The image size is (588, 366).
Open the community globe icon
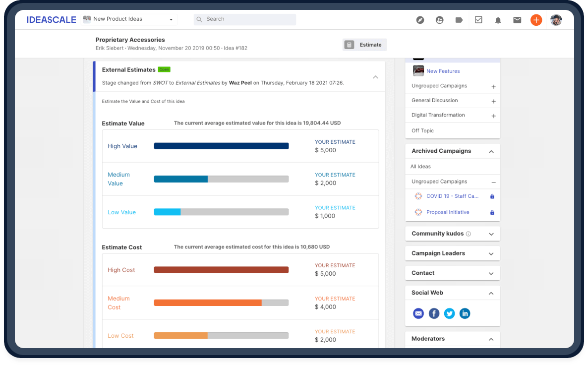coord(439,20)
